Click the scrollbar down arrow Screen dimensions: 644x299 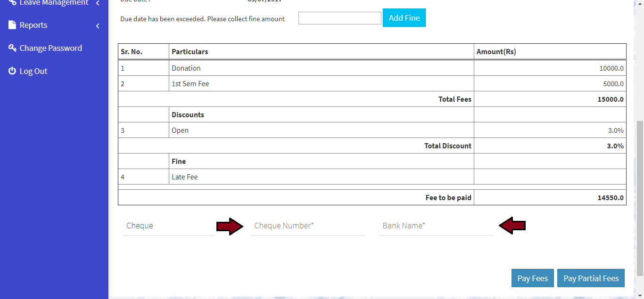[640, 295]
